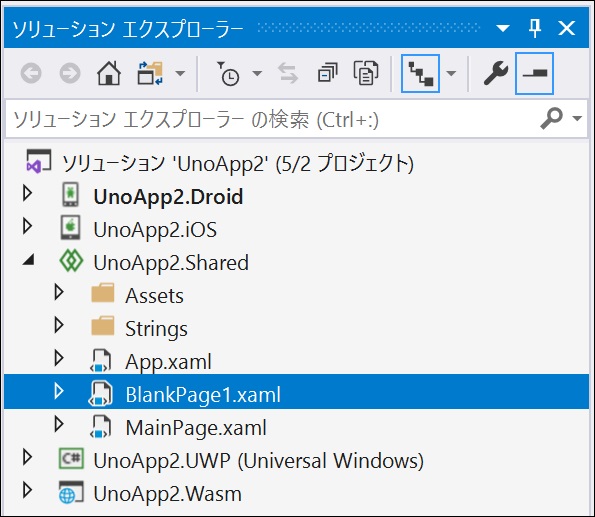This screenshot has height=517, width=595.
Task: Select UnoApp2.UWP (Universal Windows) project
Action: [x=258, y=461]
